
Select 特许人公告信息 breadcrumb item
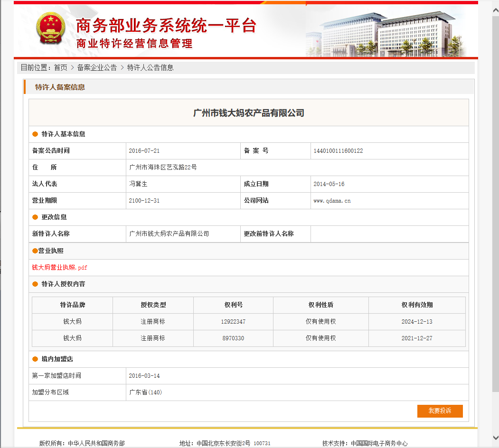click(x=150, y=68)
